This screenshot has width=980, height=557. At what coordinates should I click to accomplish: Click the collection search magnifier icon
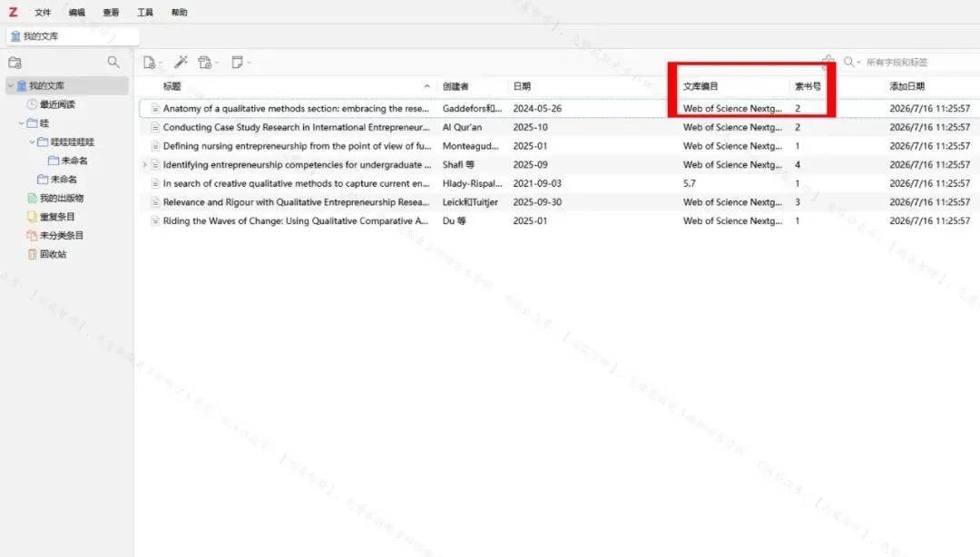[x=113, y=62]
